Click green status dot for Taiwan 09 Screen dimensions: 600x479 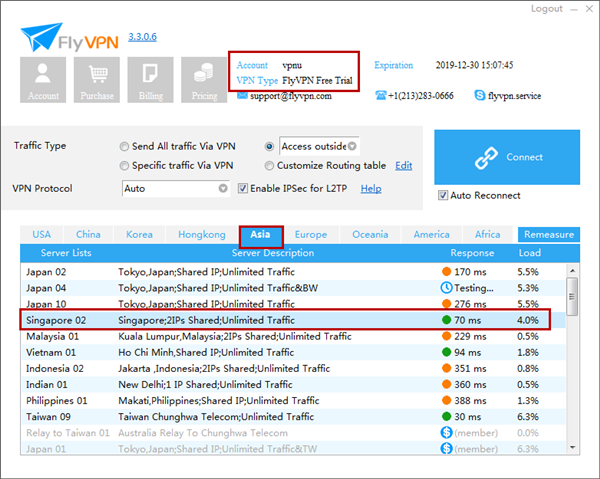click(446, 416)
